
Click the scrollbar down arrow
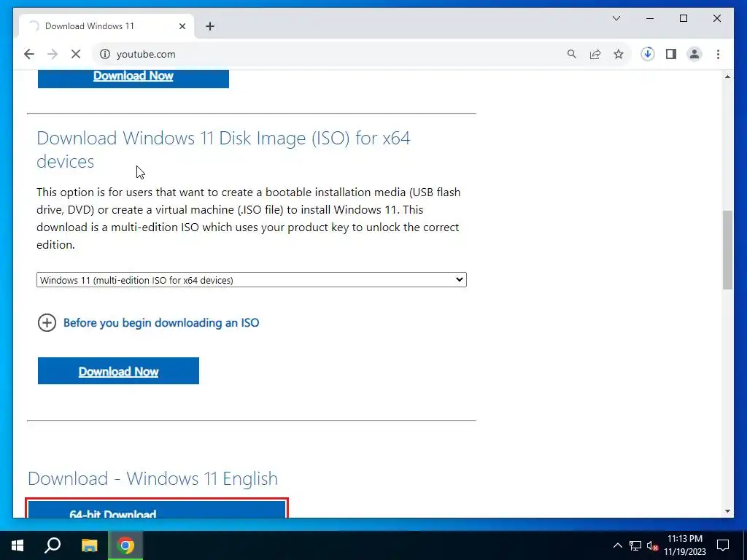pyautogui.click(x=727, y=511)
